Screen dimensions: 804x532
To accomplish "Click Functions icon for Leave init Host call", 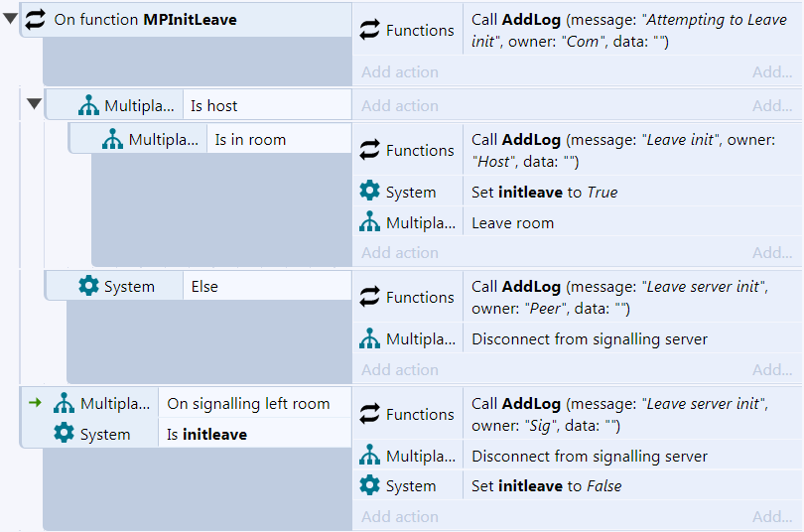I will click(x=369, y=150).
